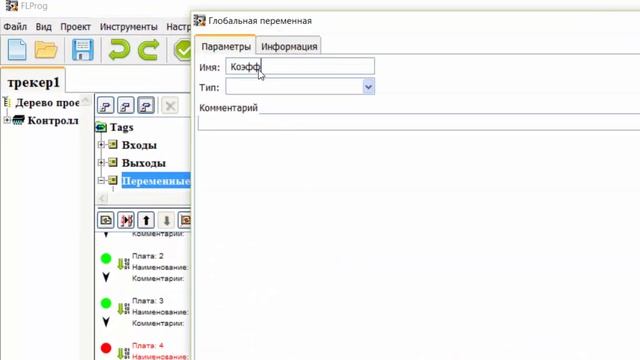640x360 pixels.
Task: Switch to the Информация tab
Action: [289, 47]
